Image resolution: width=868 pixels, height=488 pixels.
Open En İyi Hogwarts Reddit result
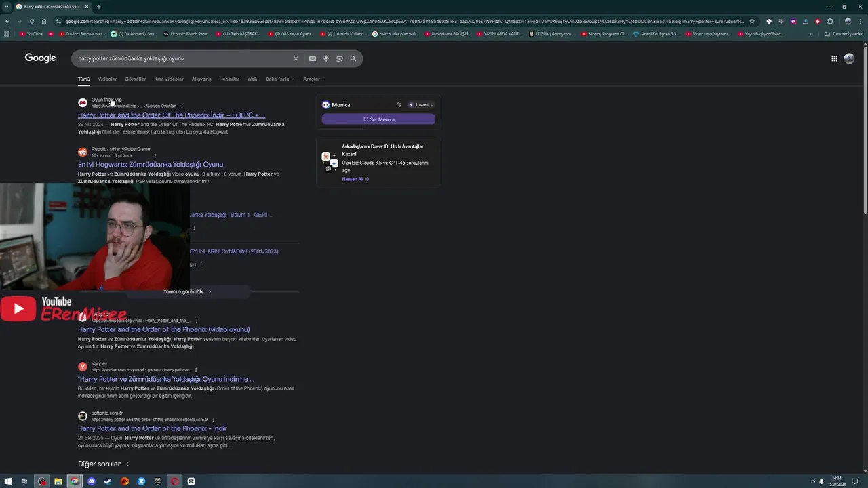pyautogui.click(x=151, y=165)
